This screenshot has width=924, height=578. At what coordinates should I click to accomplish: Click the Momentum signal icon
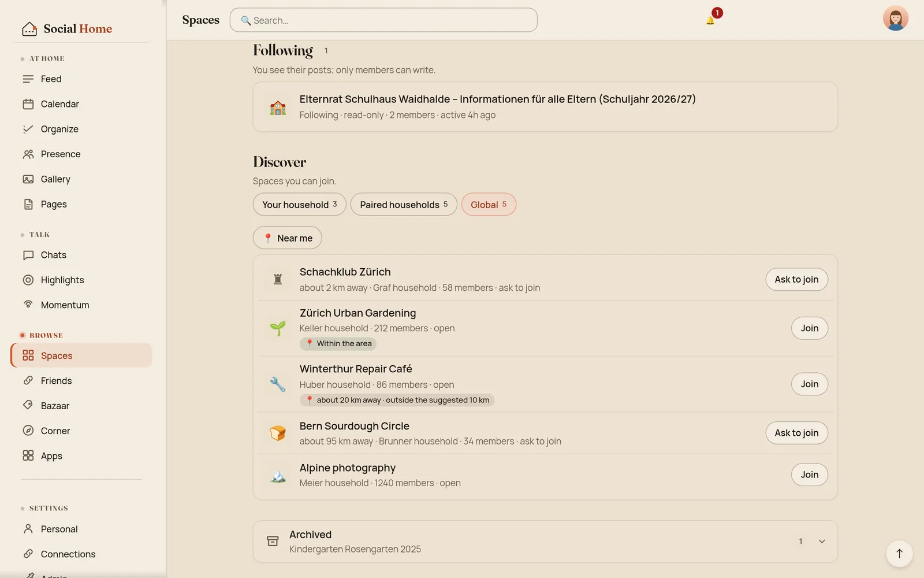(x=28, y=305)
